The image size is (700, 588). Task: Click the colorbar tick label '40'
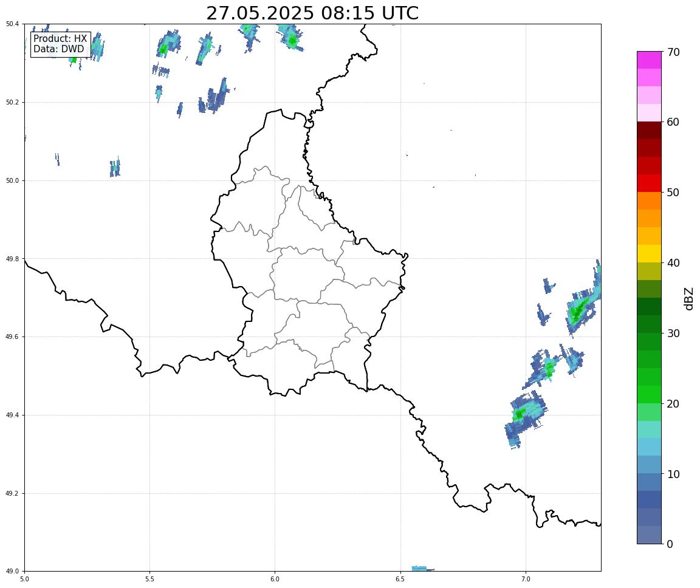673,263
